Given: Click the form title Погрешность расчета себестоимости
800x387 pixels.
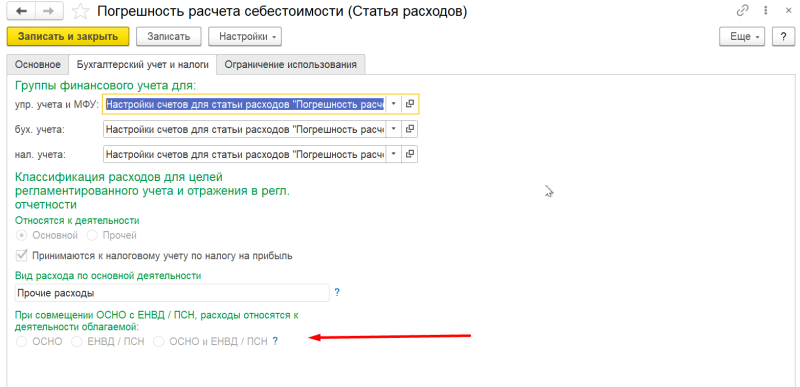Looking at the screenshot, I should coord(282,11).
